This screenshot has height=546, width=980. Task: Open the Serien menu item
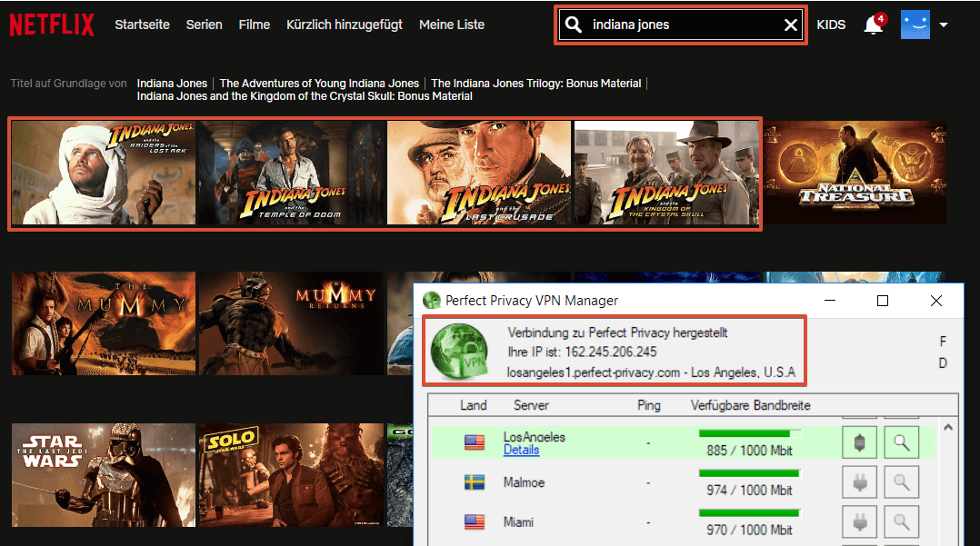tap(204, 25)
